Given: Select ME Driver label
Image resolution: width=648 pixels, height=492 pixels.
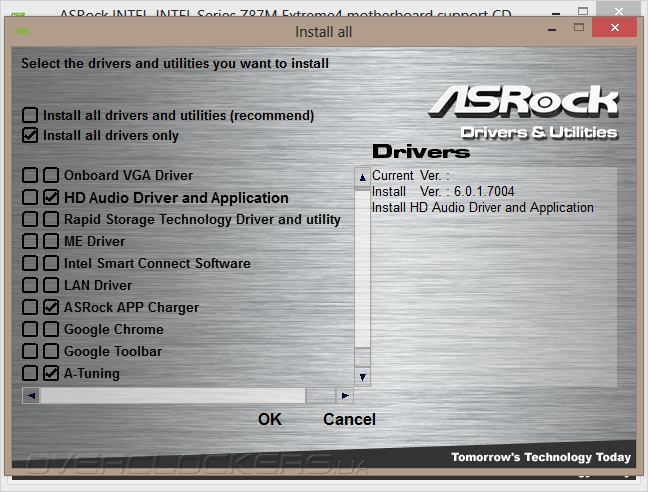Looking at the screenshot, I should click(x=94, y=241).
